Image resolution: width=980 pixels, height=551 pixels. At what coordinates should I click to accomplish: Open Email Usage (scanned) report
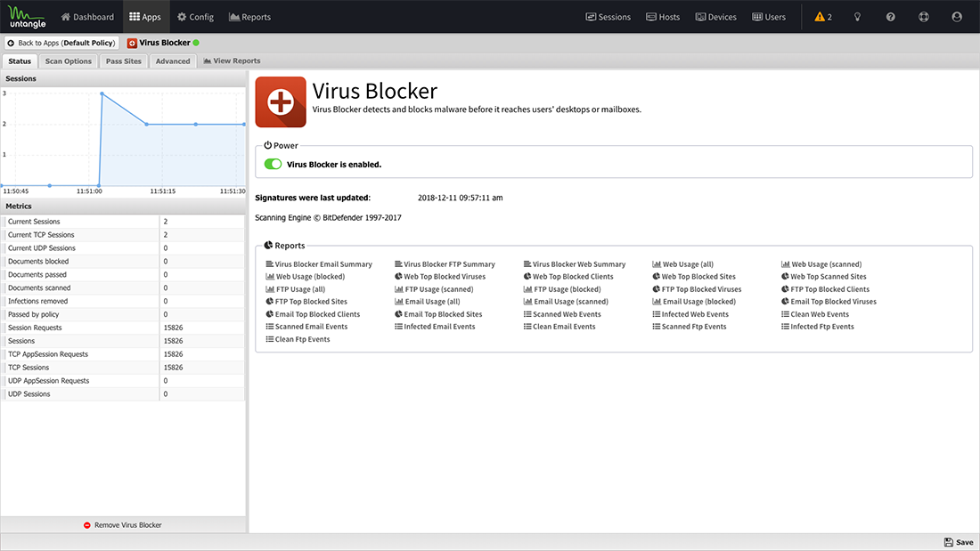coord(567,302)
